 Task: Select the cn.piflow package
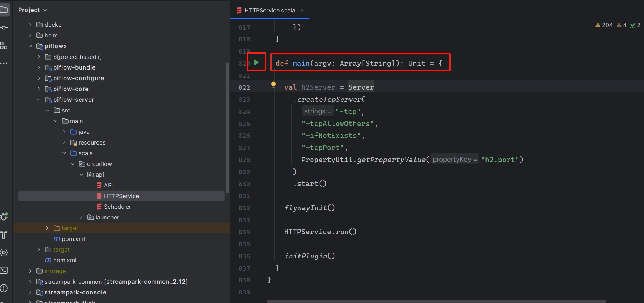click(x=99, y=164)
